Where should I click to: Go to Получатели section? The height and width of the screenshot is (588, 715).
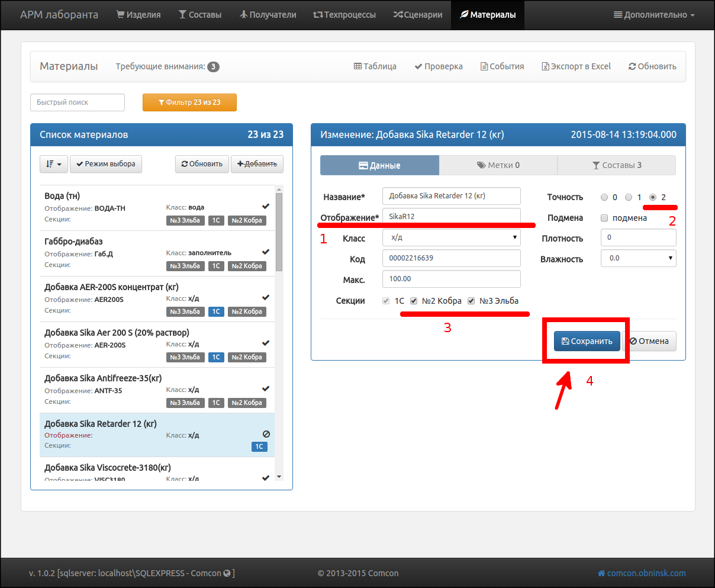point(268,15)
